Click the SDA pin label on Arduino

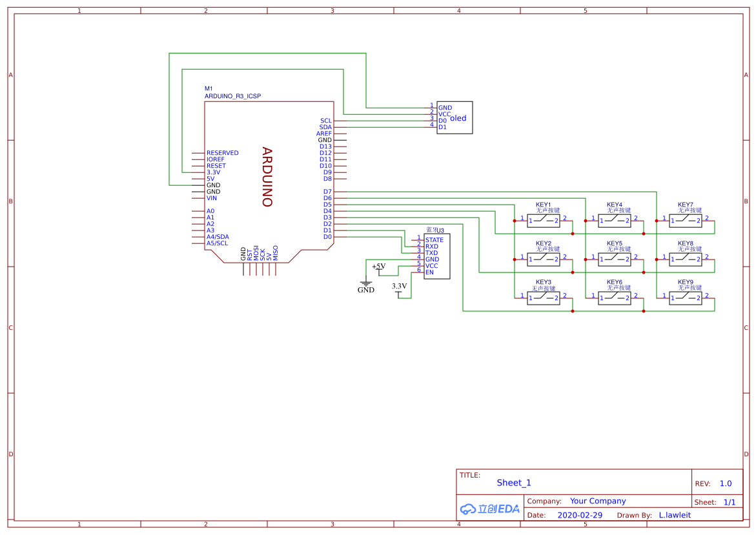pyautogui.click(x=325, y=127)
